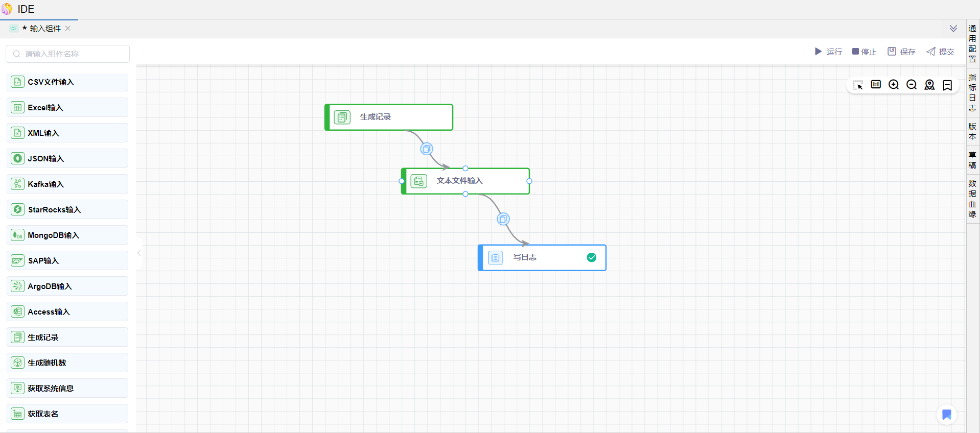Zoom in on the workflow canvas
This screenshot has width=980, height=433.
(894, 85)
